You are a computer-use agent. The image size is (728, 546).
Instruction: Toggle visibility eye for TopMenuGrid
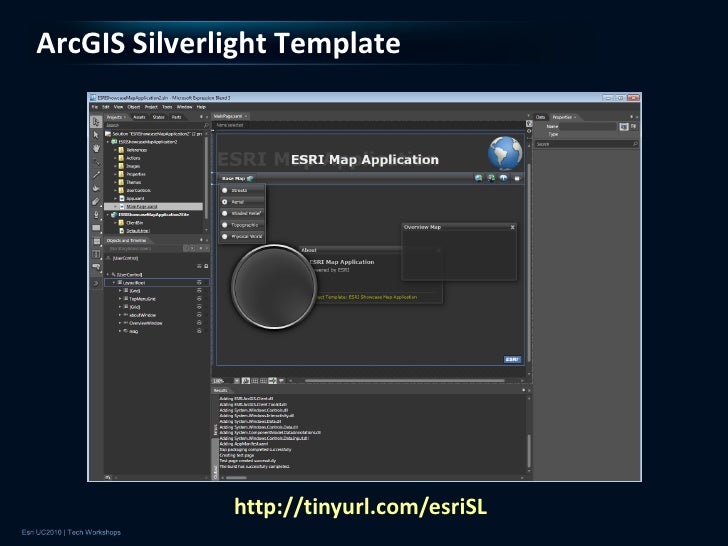tap(199, 299)
